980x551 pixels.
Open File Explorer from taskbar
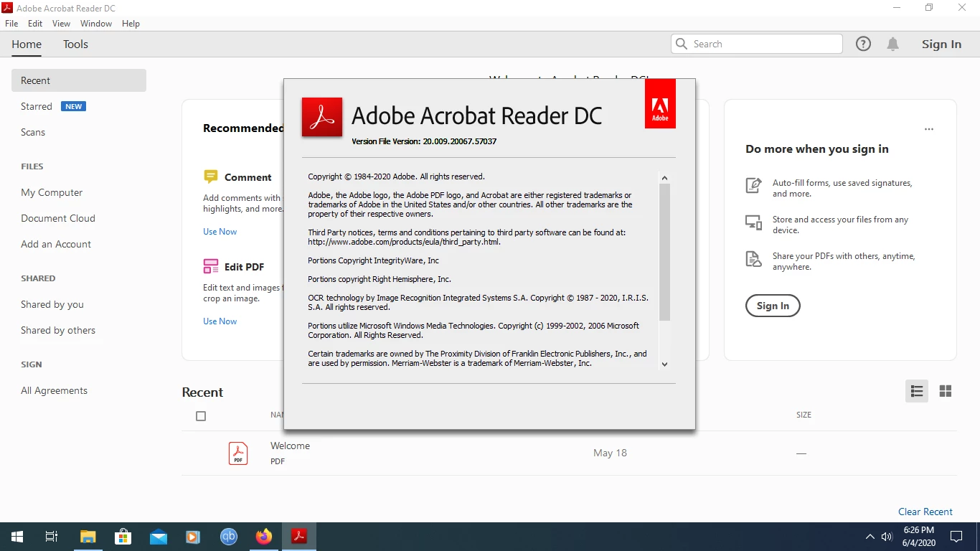coord(88,537)
